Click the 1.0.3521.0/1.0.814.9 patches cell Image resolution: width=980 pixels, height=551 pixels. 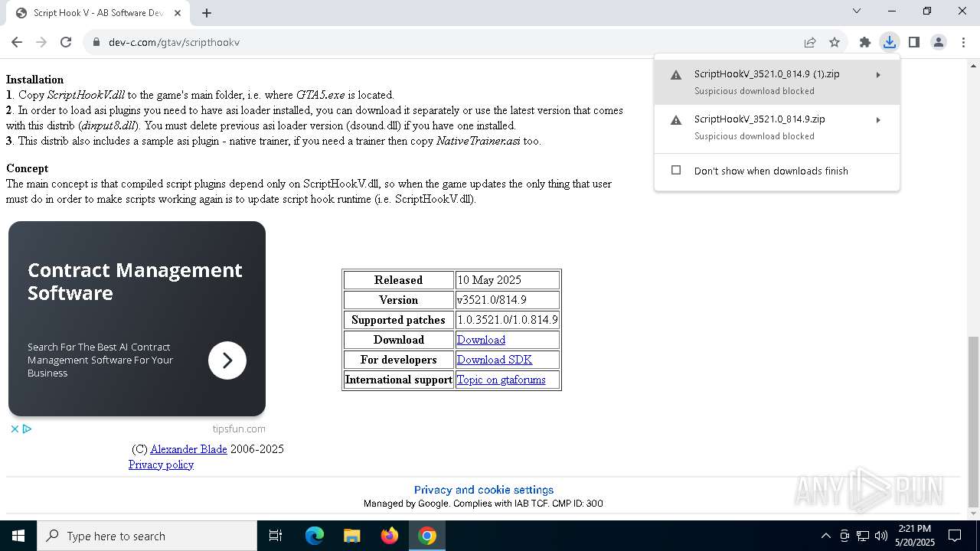pyautogui.click(x=507, y=320)
